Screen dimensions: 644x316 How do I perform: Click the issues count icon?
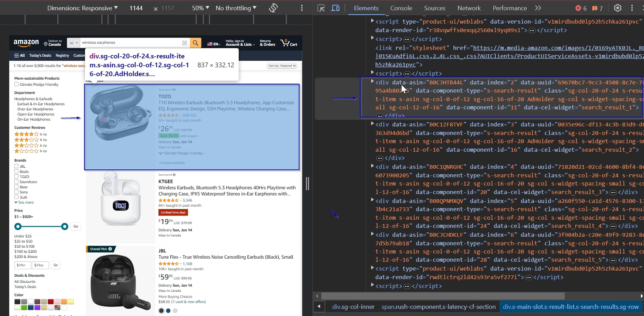pyautogui.click(x=595, y=8)
